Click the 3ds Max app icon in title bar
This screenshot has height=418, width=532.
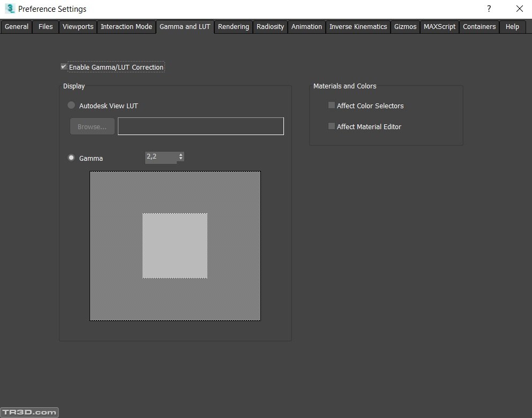tap(9, 9)
